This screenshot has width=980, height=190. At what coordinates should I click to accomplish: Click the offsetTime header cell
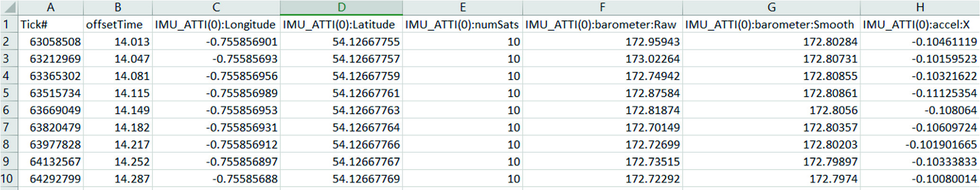click(x=117, y=25)
